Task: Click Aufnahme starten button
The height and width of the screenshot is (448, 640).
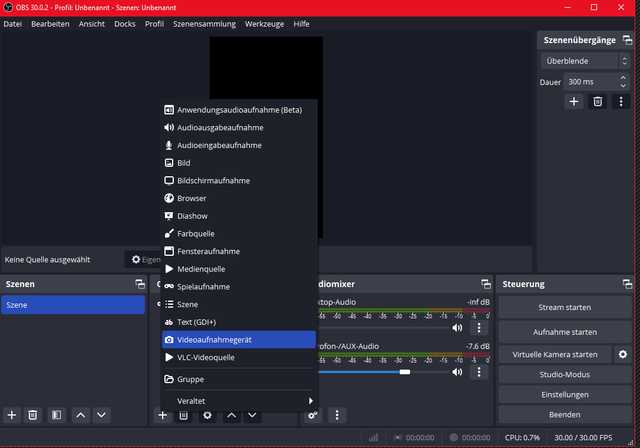Action: (x=565, y=332)
